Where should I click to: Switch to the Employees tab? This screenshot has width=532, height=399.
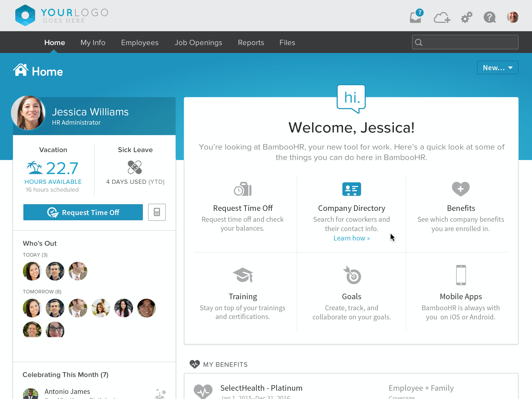[x=140, y=43]
